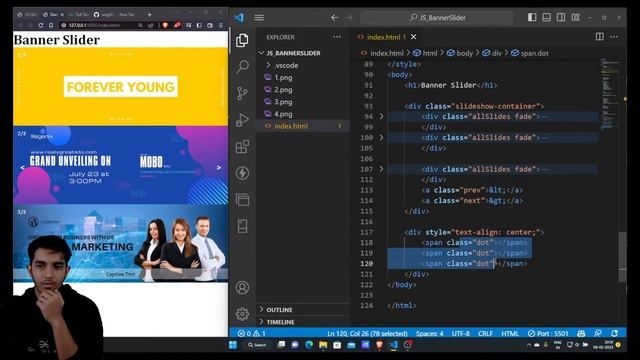This screenshot has width=640, height=360.
Task: Toggle primary side bar layout icon
Action: point(532,17)
